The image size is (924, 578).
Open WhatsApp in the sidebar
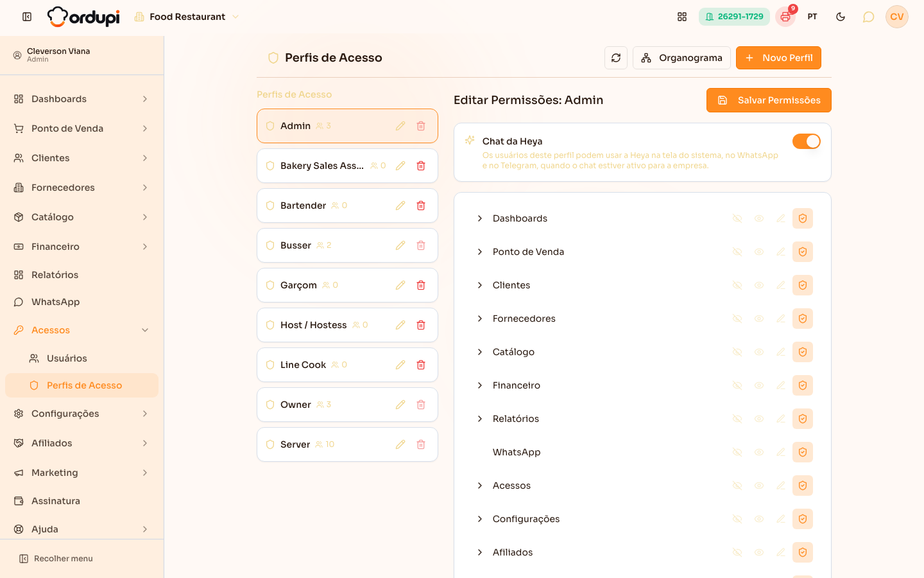[81, 302]
